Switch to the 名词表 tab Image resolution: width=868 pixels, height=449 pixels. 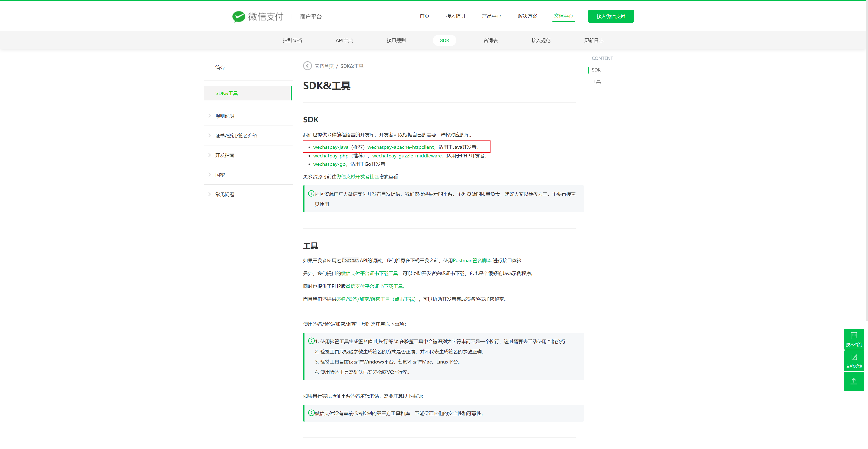point(490,40)
